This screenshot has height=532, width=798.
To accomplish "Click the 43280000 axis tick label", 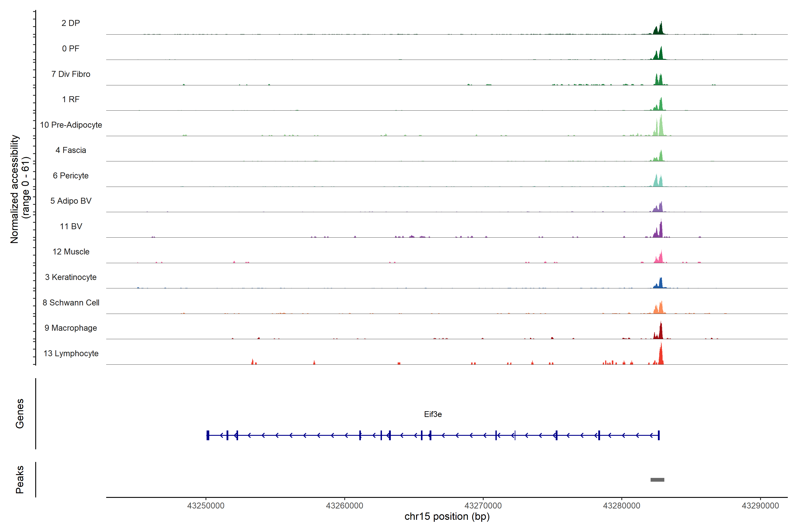I will [x=622, y=506].
